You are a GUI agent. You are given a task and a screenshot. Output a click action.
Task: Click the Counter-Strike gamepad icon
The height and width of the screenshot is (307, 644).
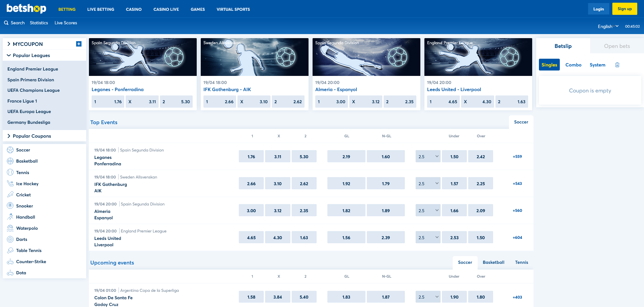click(x=10, y=261)
